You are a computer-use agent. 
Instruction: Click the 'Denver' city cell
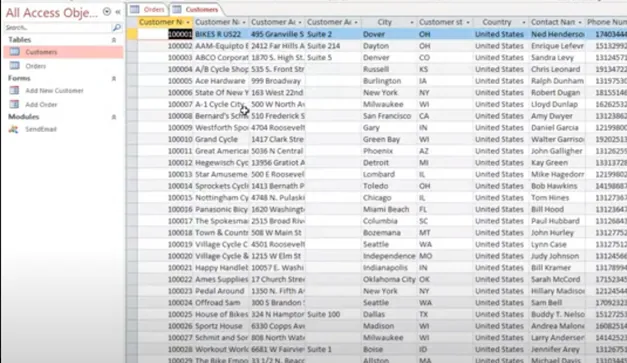coord(389,58)
